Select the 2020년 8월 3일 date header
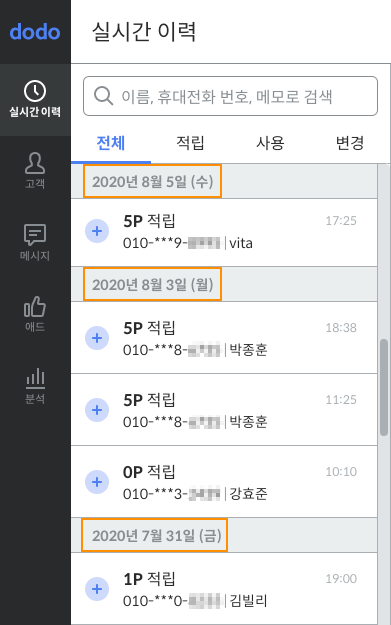 (153, 285)
